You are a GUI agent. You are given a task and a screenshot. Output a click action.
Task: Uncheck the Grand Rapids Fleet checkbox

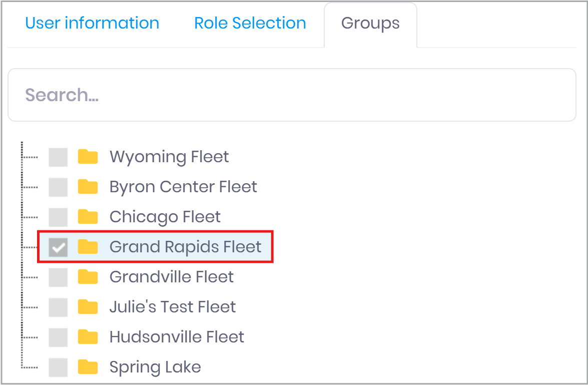(58, 247)
